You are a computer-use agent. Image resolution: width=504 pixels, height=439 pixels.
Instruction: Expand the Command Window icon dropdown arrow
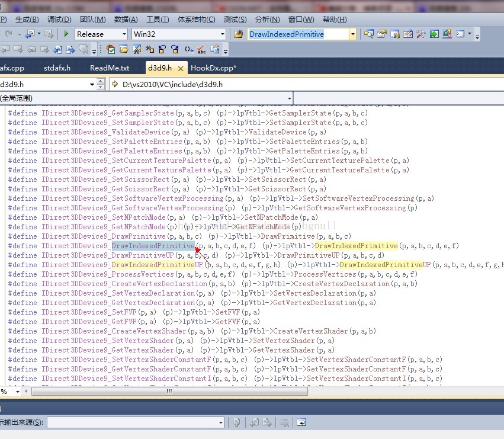click(470, 33)
